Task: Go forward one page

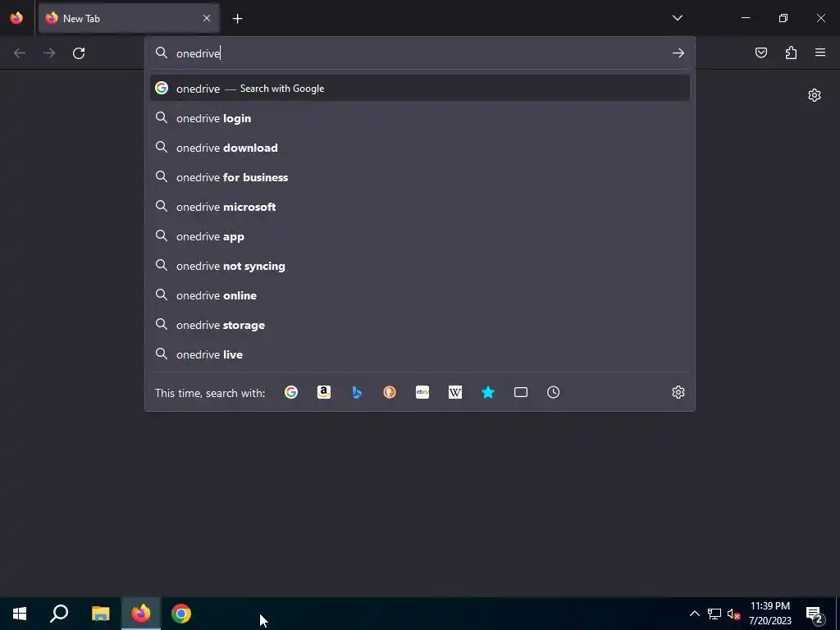Action: pos(48,53)
